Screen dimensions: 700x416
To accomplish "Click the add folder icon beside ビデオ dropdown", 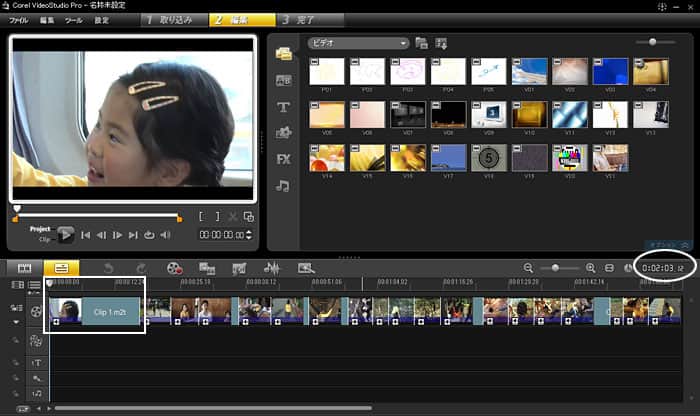I will tap(421, 43).
